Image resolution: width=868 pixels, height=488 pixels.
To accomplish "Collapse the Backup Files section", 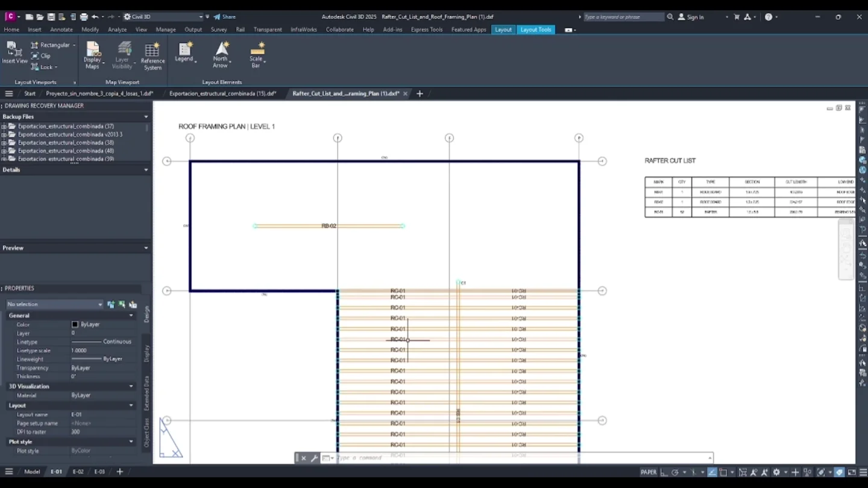I will pyautogui.click(x=146, y=117).
